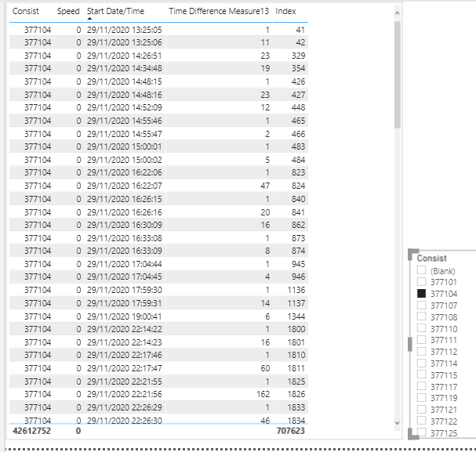
Task: Click the Start Date/Time column header
Action: pyautogui.click(x=115, y=11)
